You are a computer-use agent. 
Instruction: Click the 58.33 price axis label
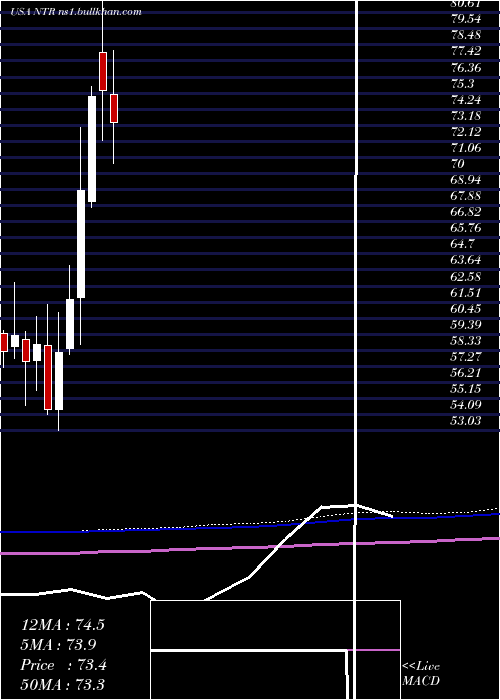pos(465,341)
